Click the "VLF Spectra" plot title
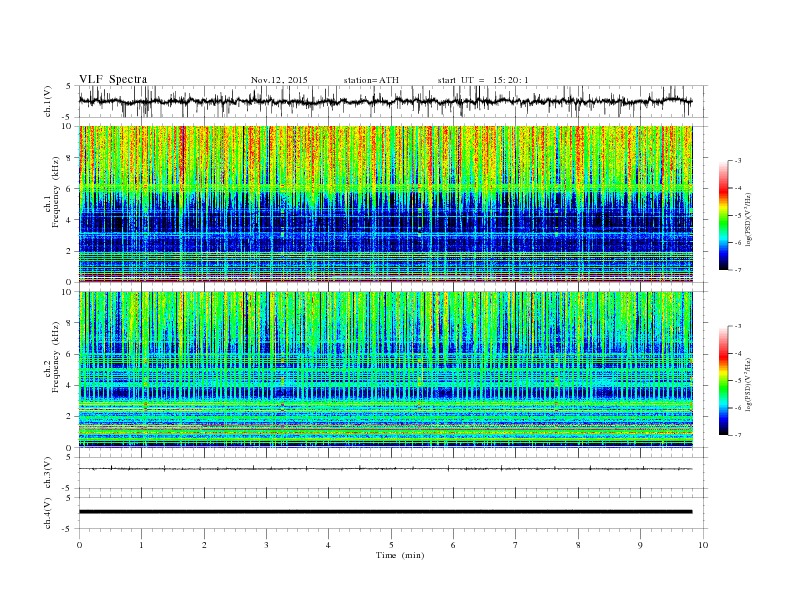Image resolution: width=792 pixels, height=612 pixels. (113, 79)
